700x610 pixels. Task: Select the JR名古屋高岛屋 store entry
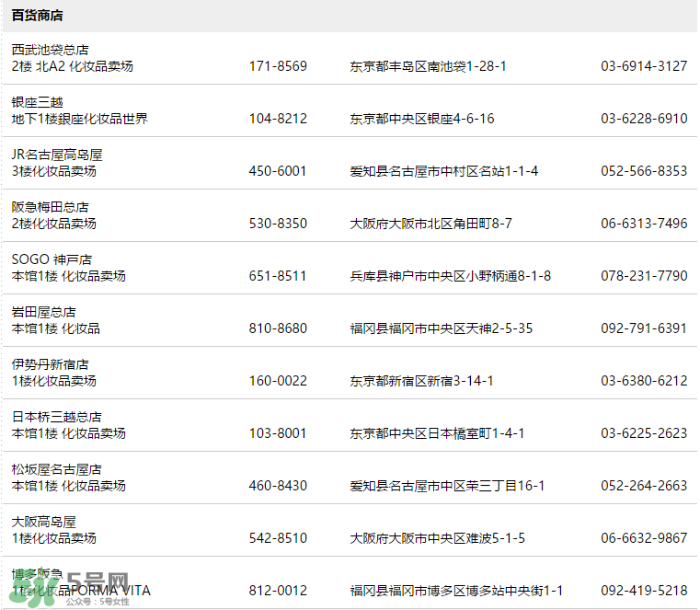[x=57, y=155]
